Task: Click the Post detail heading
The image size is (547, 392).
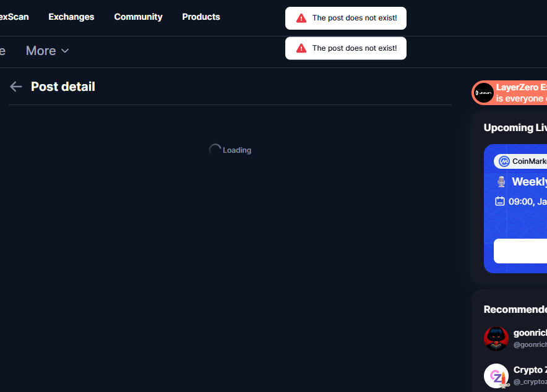Action: (63, 87)
